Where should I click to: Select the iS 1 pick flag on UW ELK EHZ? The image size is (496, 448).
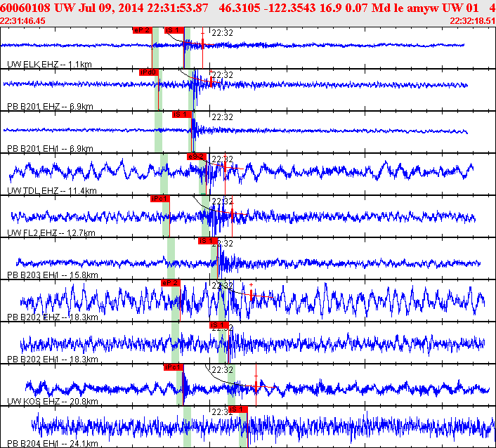(x=174, y=30)
